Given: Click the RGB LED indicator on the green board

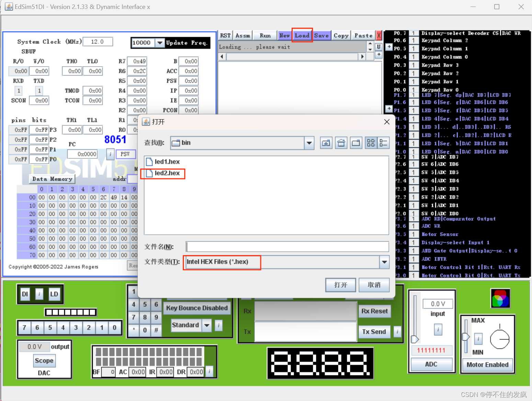Looking at the screenshot, I should coord(500,298).
